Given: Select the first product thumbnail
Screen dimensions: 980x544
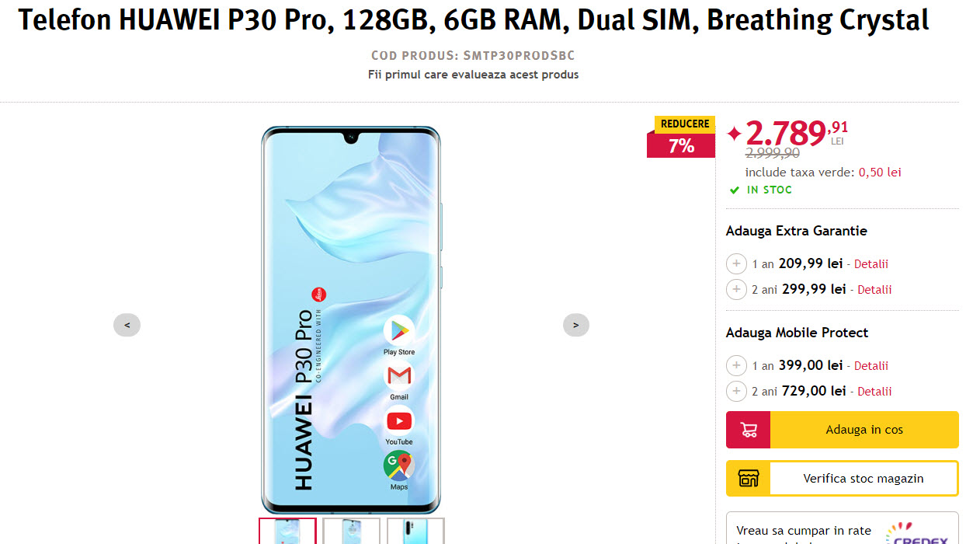Looking at the screenshot, I should [287, 531].
